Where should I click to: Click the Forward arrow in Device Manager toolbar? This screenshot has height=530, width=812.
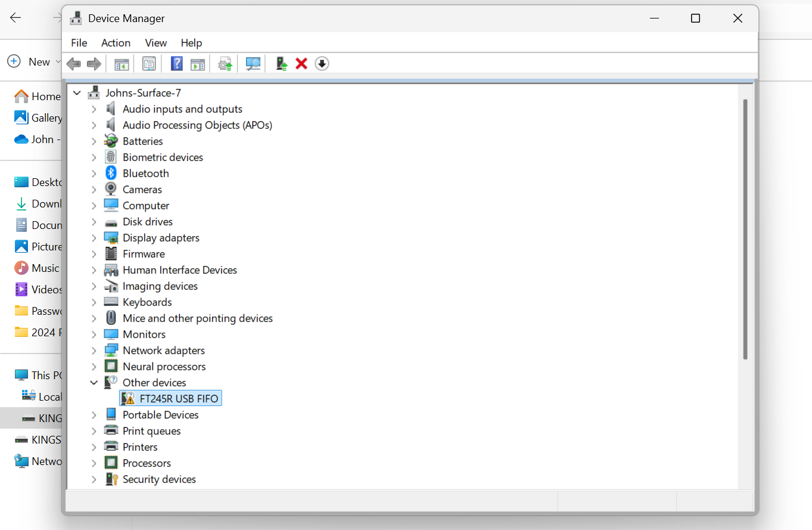94,64
